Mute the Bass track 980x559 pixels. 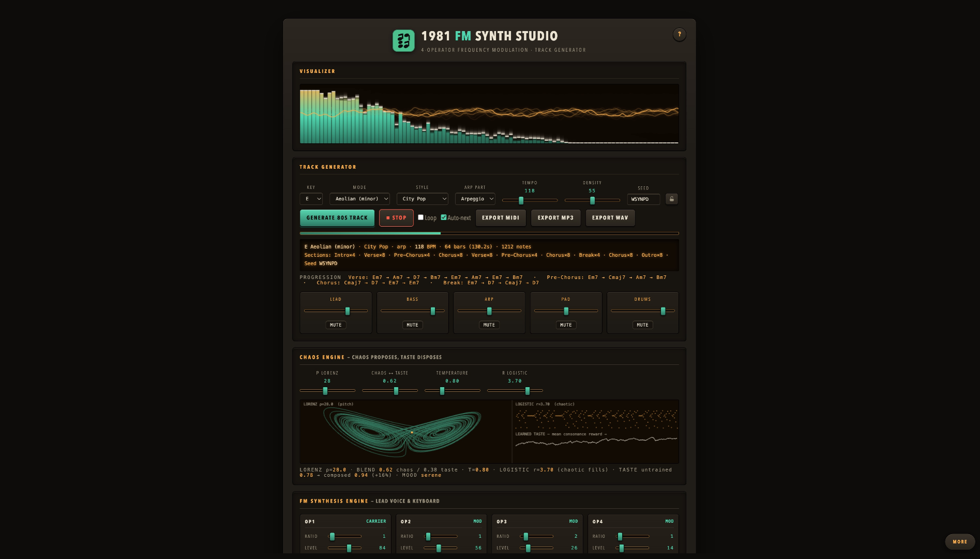[x=412, y=325]
